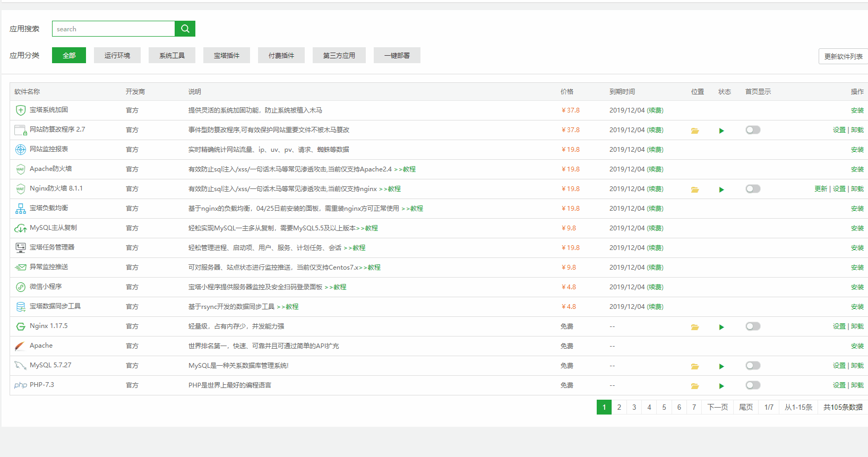The image size is (868, 457).
Task: Select the 运行环境 category tab
Action: point(117,55)
